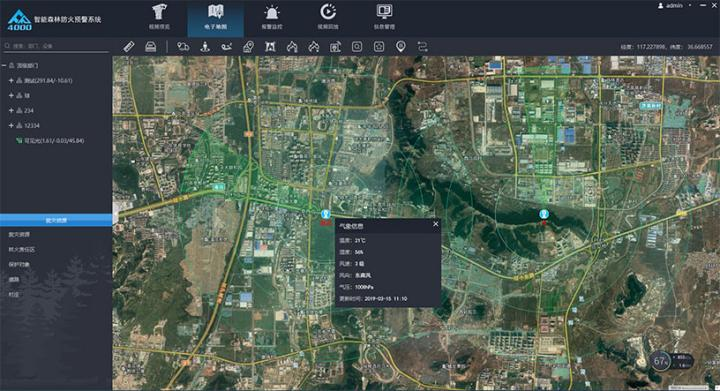Open the alarm monitoring tab with siren icon
Viewport: 720px width, 391px height.
[272, 17]
